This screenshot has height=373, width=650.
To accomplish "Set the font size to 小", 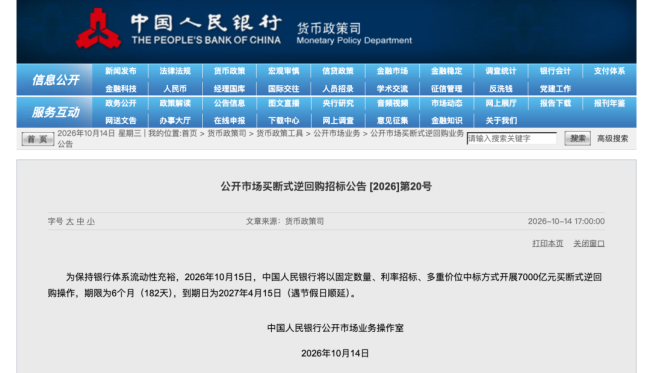I will (91, 221).
